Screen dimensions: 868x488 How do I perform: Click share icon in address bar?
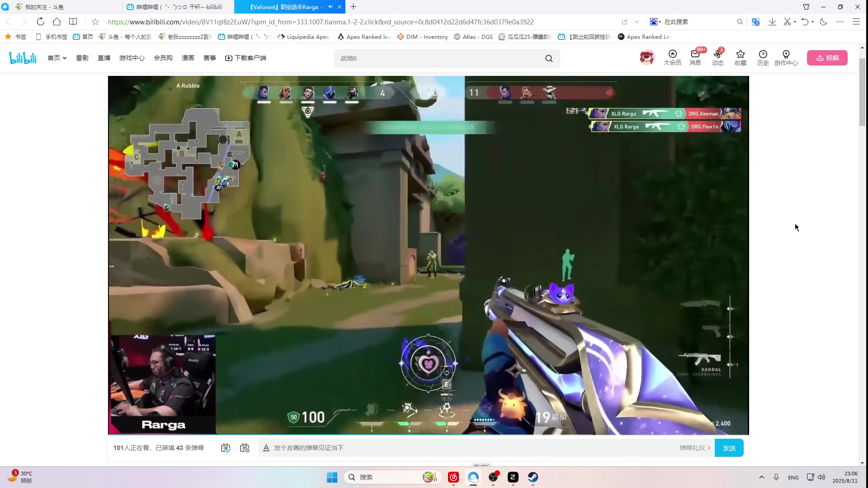coord(624,22)
